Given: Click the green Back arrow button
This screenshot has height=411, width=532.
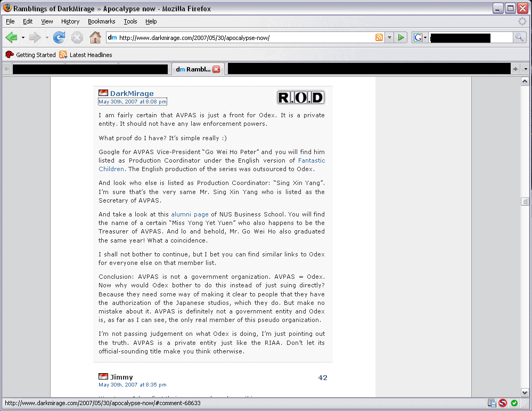Looking at the screenshot, I should pyautogui.click(x=11, y=37).
